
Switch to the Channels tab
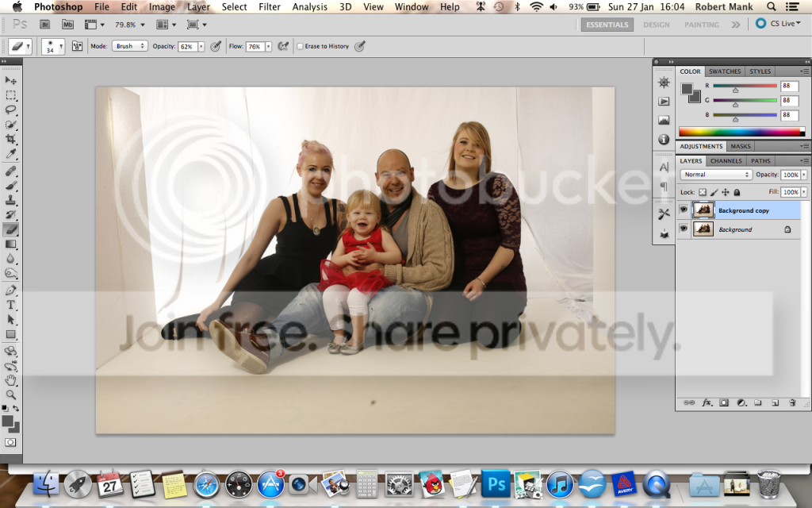pyautogui.click(x=726, y=160)
